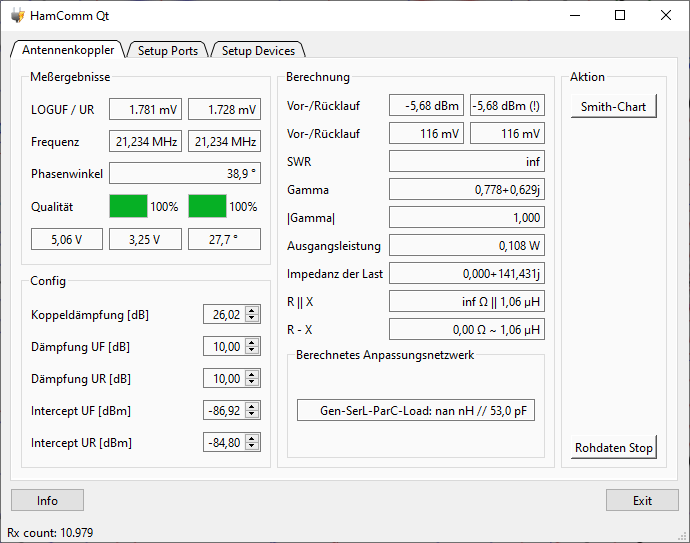Minimize the HamComm Qt window
This screenshot has width=690, height=543.
click(x=575, y=15)
